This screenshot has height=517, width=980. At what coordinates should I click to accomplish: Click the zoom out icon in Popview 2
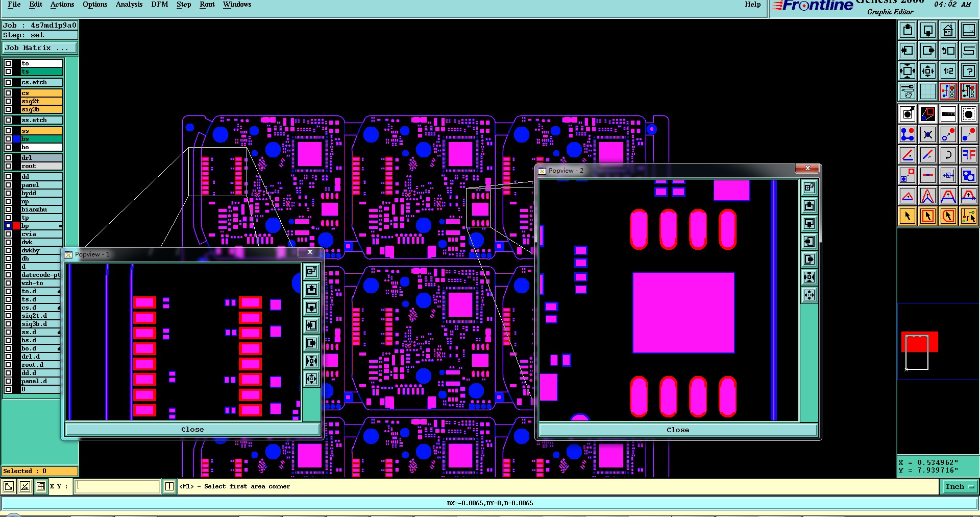point(810,277)
